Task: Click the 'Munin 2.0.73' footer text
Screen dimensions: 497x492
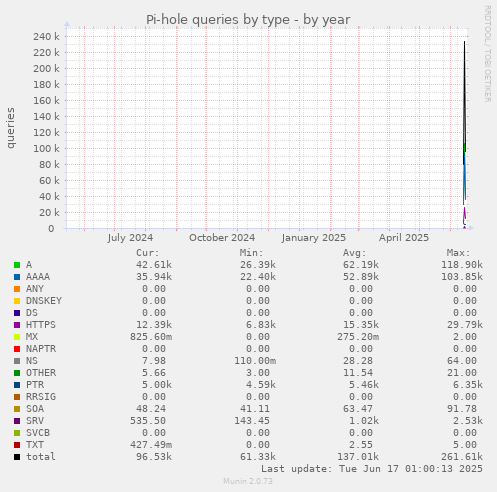Action: point(248,481)
